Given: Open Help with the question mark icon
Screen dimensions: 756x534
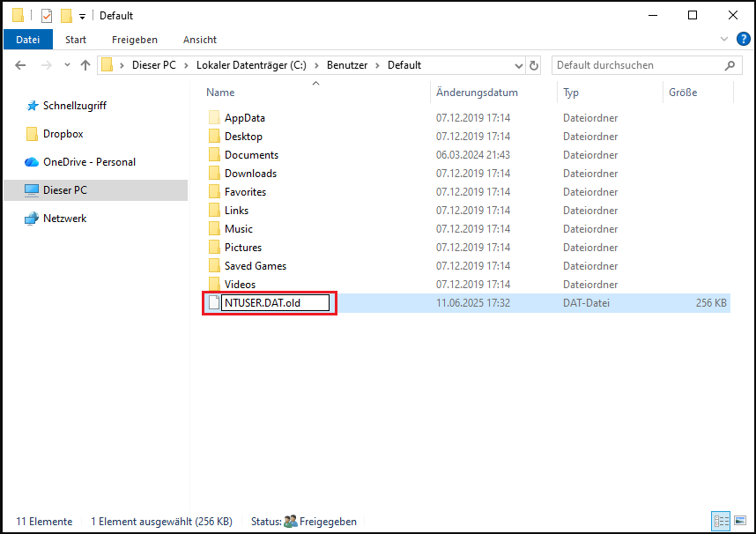Looking at the screenshot, I should (x=743, y=39).
